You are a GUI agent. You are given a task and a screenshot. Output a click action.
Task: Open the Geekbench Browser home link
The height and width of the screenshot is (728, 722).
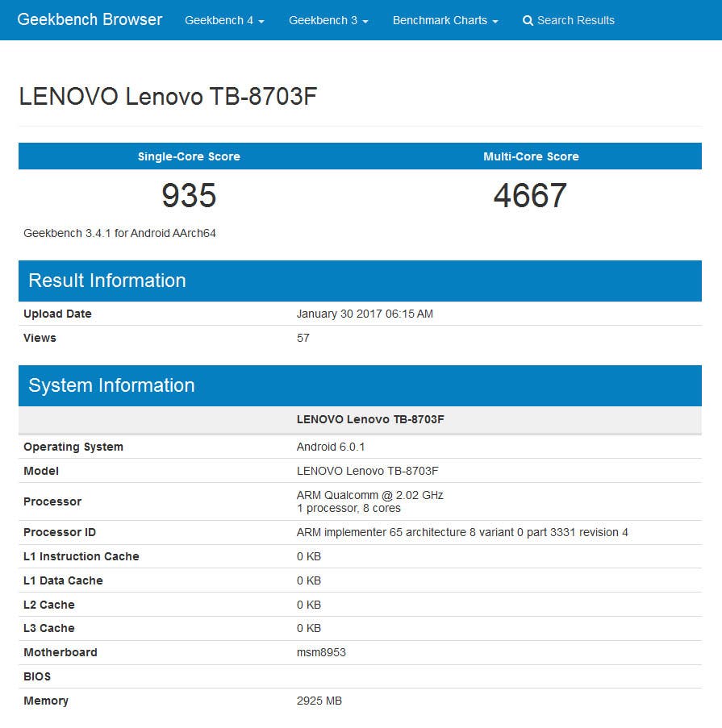[x=90, y=19]
